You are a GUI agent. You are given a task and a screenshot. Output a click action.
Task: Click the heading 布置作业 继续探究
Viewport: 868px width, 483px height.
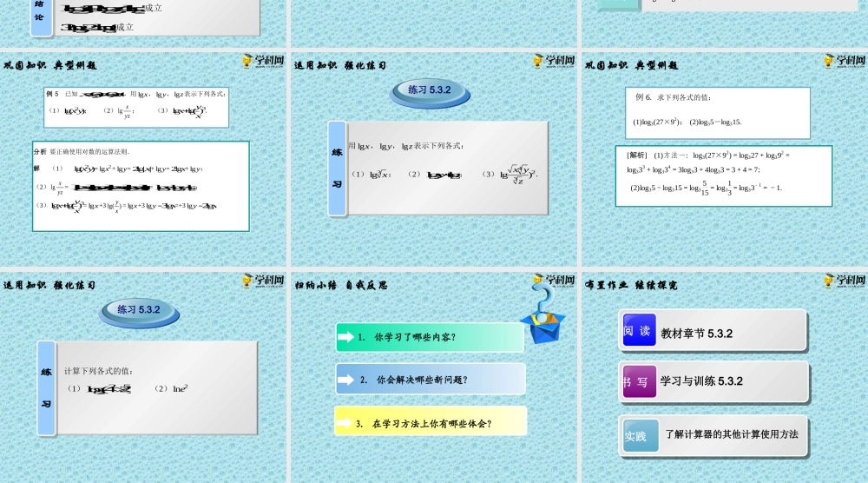click(x=631, y=285)
